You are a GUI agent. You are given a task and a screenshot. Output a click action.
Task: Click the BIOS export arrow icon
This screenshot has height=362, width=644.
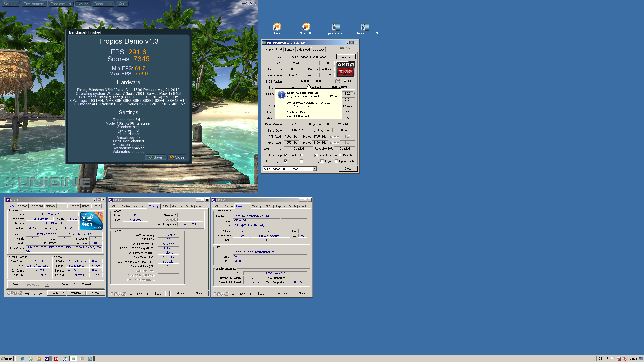click(338, 81)
